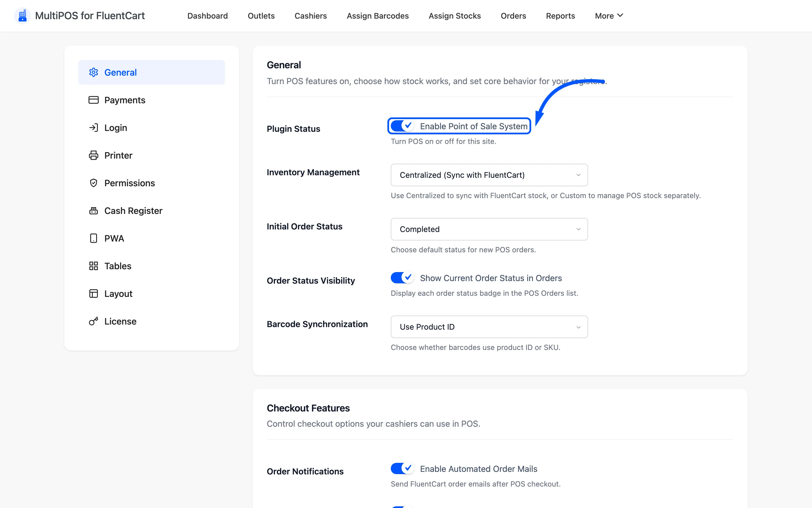Open the Permissions settings section

pos(151,183)
